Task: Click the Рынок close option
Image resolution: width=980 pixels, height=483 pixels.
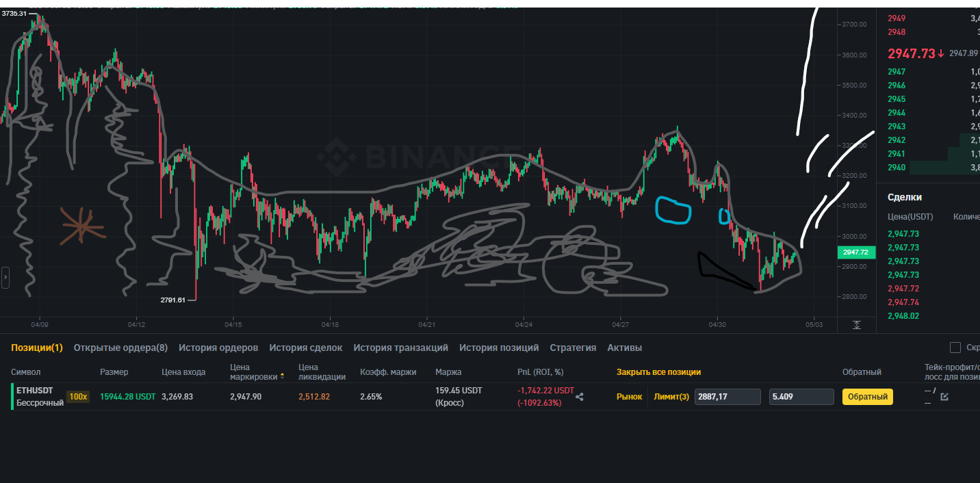Action: point(629,397)
